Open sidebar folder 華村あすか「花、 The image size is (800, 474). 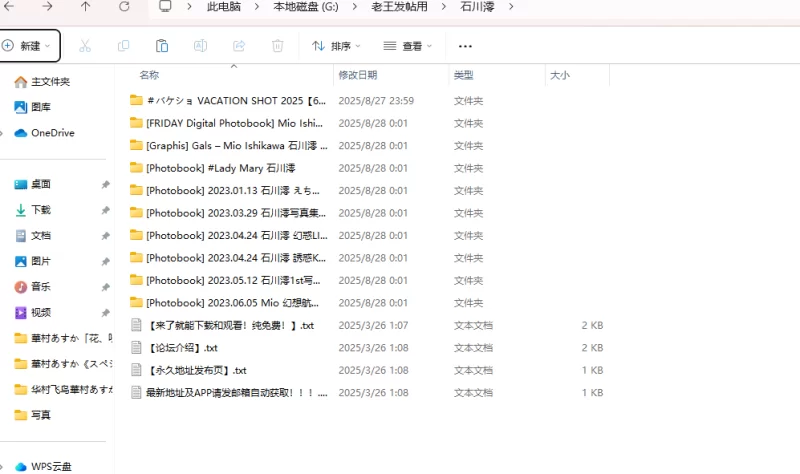tap(63, 338)
